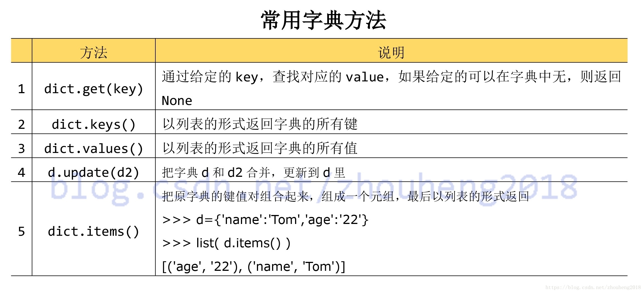This screenshot has height=293, width=644.
Task: Click description 以列表的形式返回字典的所有键
Action: click(260, 124)
